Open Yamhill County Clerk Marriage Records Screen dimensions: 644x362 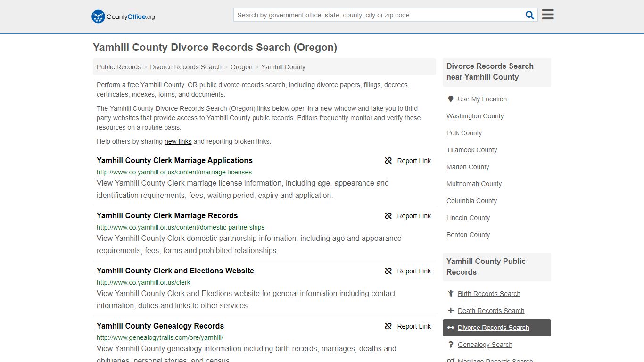[167, 215]
